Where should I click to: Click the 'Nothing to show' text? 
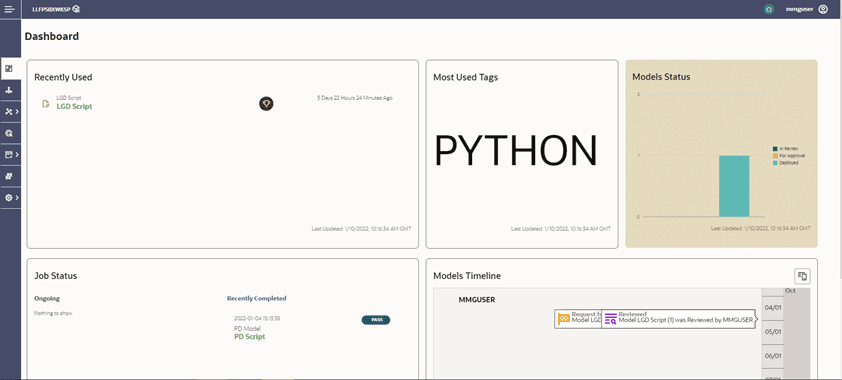click(x=53, y=313)
